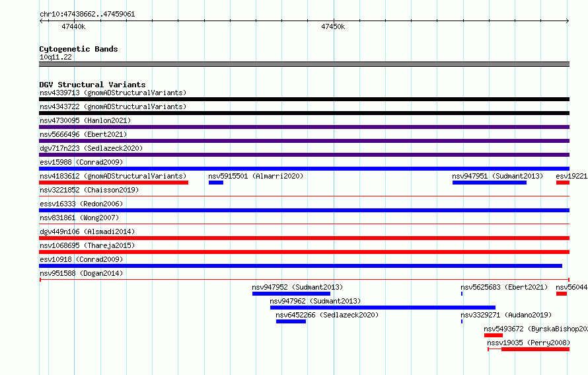Open nsv831861 (Wong2007) label
The image size is (588, 375).
79,218
